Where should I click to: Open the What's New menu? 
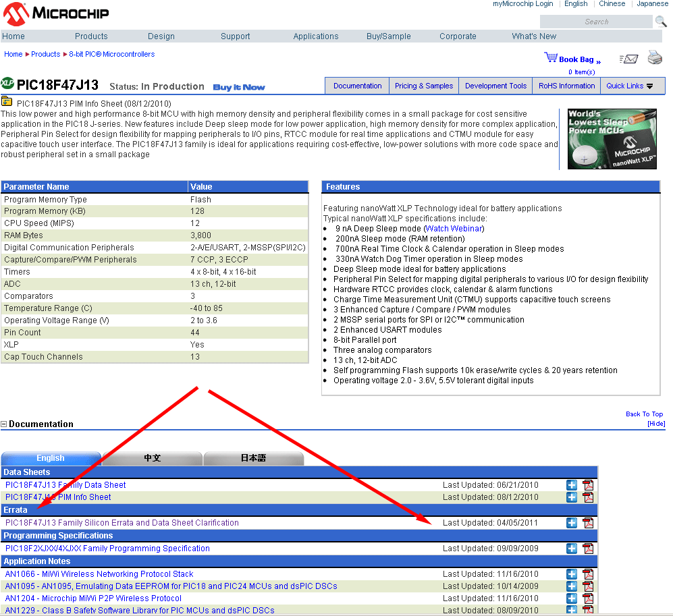click(534, 36)
